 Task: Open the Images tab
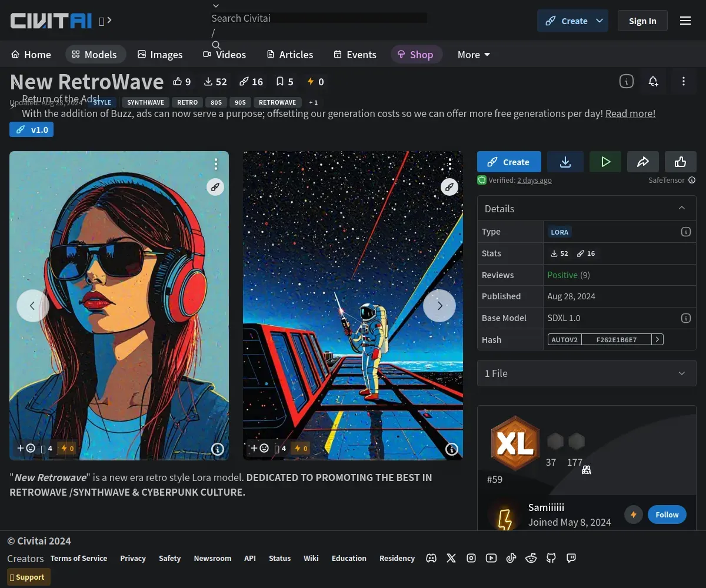[x=160, y=55]
